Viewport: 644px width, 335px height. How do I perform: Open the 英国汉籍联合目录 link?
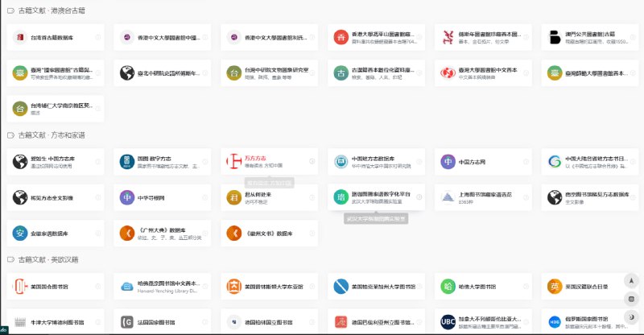pos(587,287)
